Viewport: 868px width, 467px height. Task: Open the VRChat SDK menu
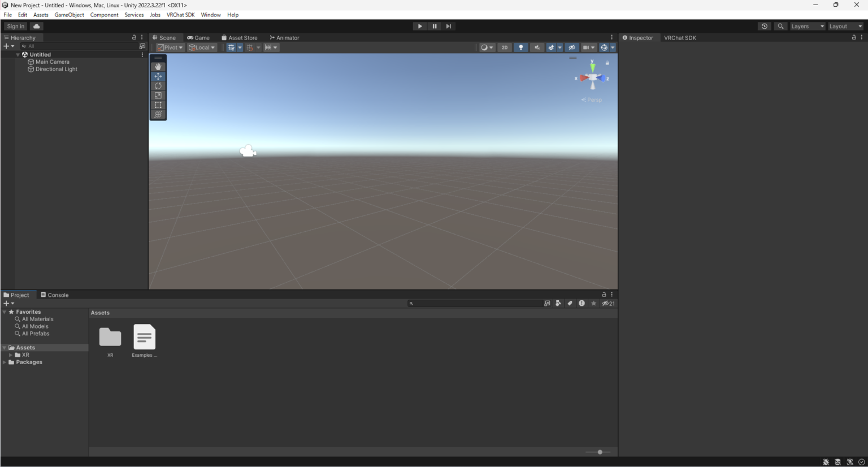pyautogui.click(x=180, y=15)
